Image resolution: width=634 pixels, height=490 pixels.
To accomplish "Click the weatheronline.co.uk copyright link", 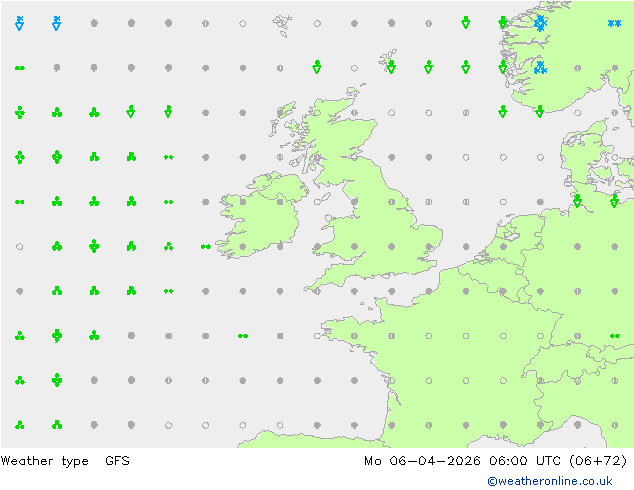I will pyautogui.click(x=550, y=481).
